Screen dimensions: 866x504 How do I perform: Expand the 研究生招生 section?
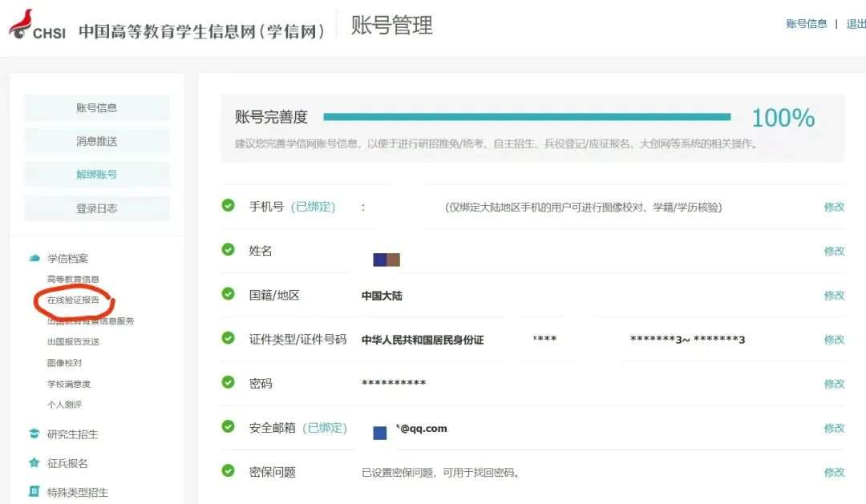pyautogui.click(x=72, y=434)
